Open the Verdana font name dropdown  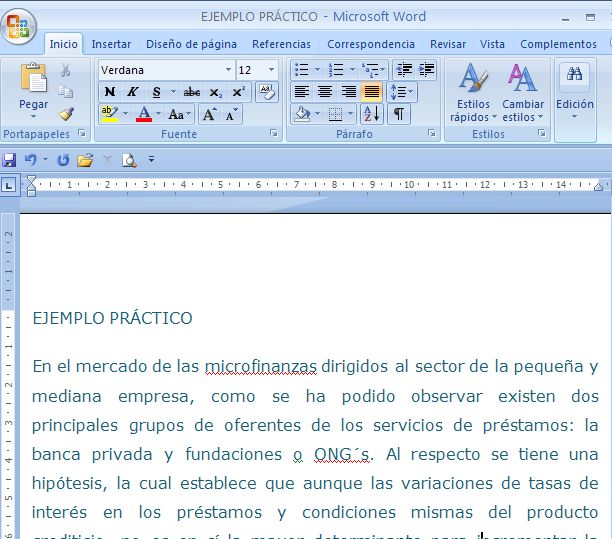pos(228,70)
